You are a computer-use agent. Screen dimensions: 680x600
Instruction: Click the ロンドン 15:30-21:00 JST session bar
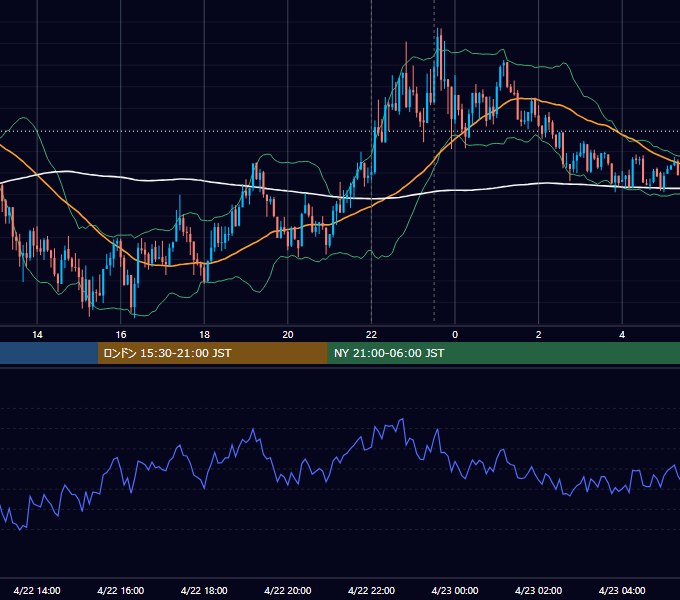212,353
